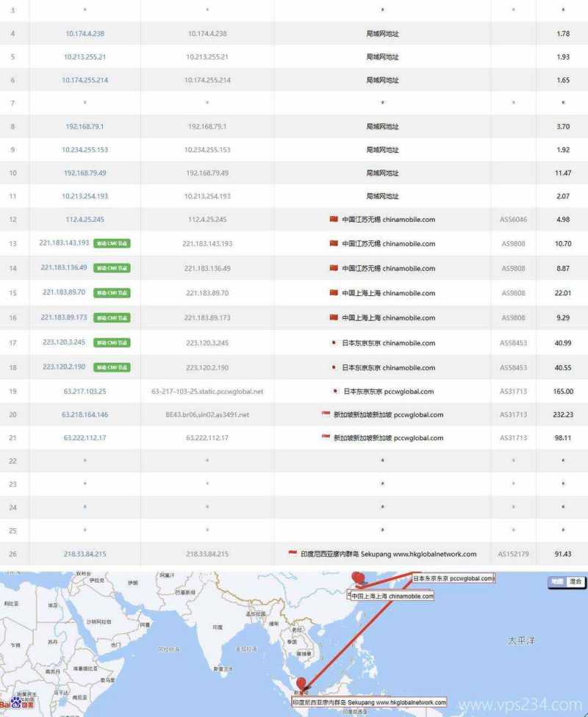Screen dimensions: 588x717
Task: Click the Singapore flag in hop 20 row
Action: [x=326, y=414]
